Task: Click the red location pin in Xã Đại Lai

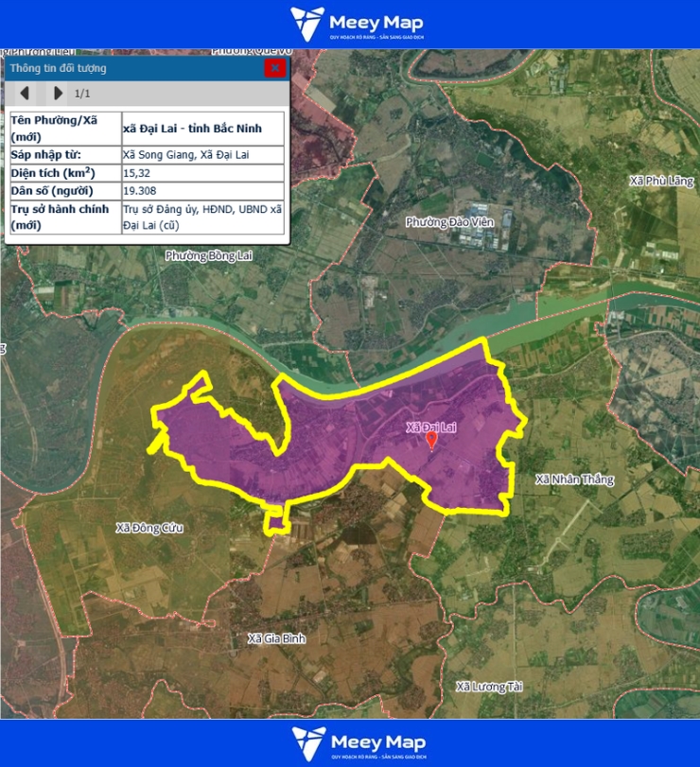Action: click(x=431, y=442)
